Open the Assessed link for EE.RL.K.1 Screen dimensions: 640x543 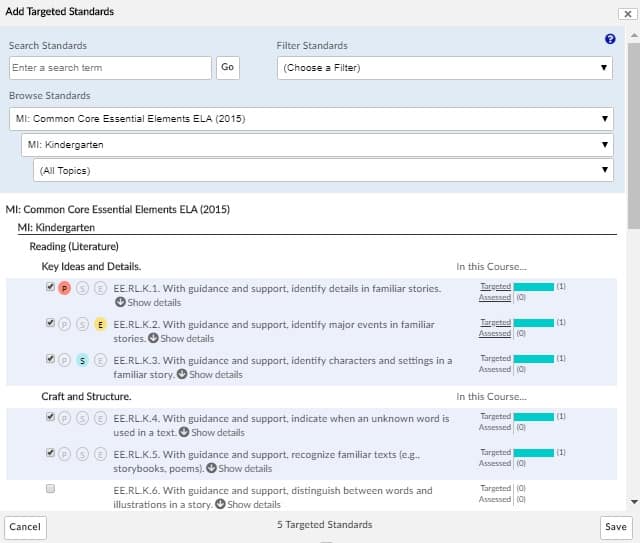click(x=495, y=297)
